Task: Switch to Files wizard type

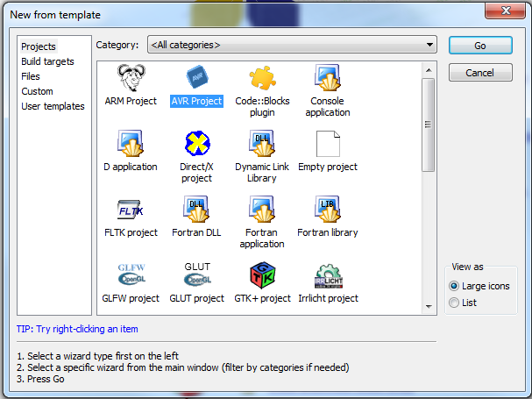Action: point(31,76)
